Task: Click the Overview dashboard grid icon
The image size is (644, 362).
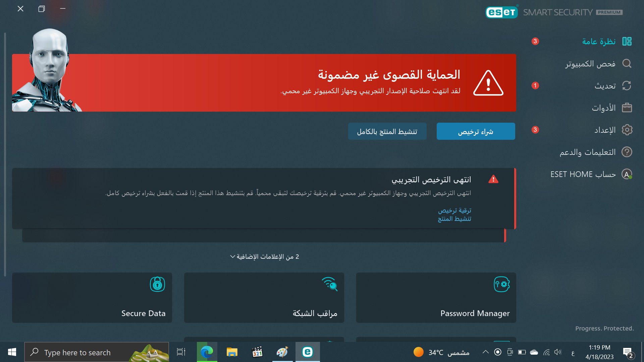Action: 627,41
